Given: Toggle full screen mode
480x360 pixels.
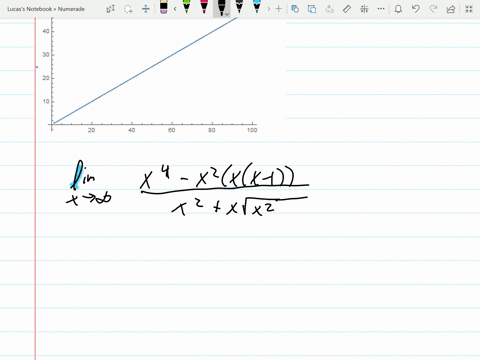Looking at the screenshot, I should click(x=469, y=9).
